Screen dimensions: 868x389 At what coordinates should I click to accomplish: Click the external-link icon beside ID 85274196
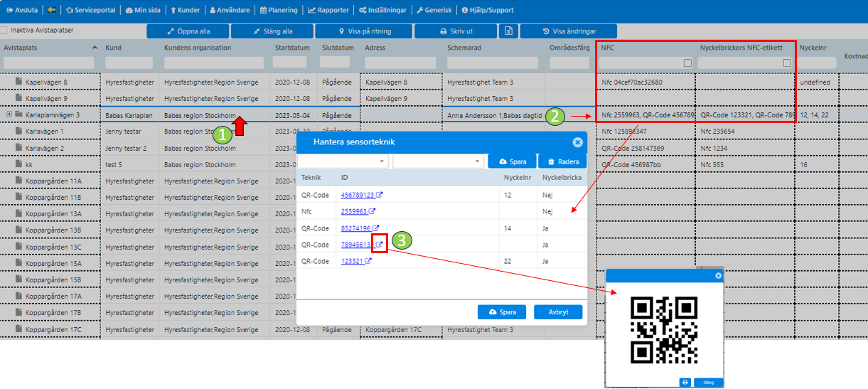pyautogui.click(x=375, y=228)
